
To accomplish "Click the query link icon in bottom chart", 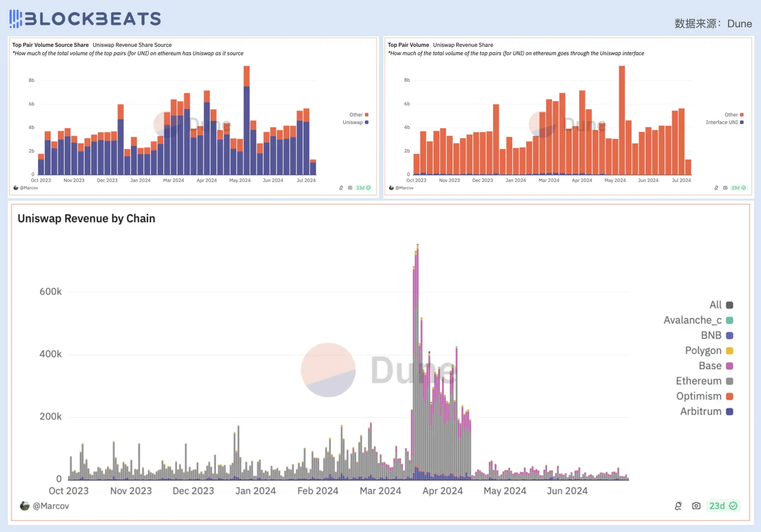I will point(678,506).
